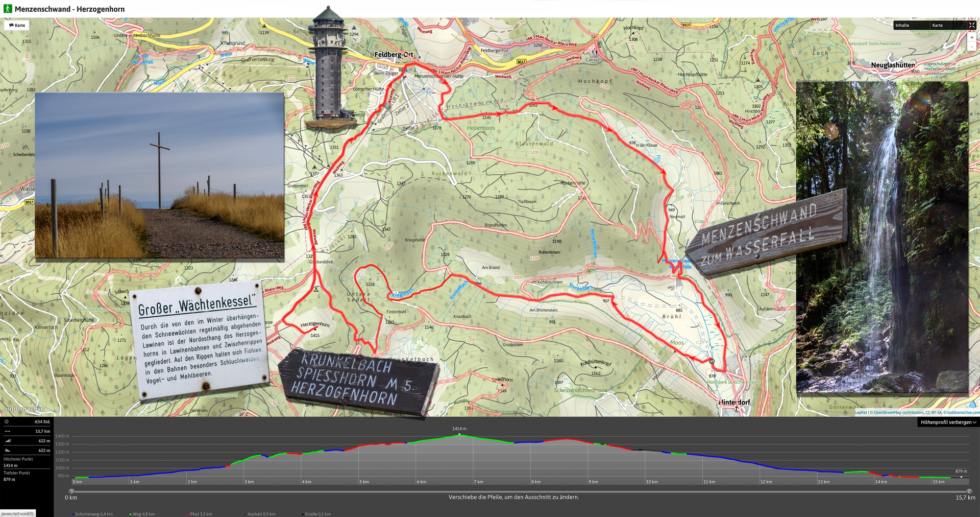Screen dimensions: 980x517
Task: Click the descent icon next to 622 m
Action: tap(7, 451)
